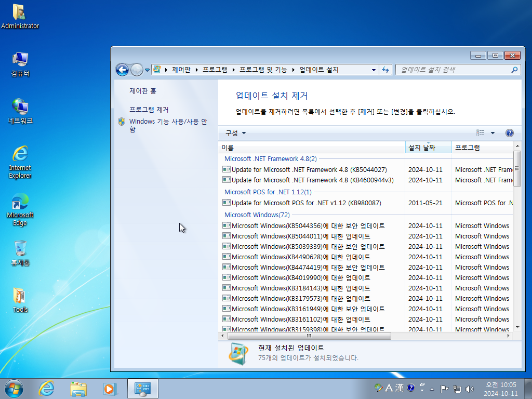Select .NET Framework update KB4600944v3
This screenshot has height=399, width=532.
point(312,180)
